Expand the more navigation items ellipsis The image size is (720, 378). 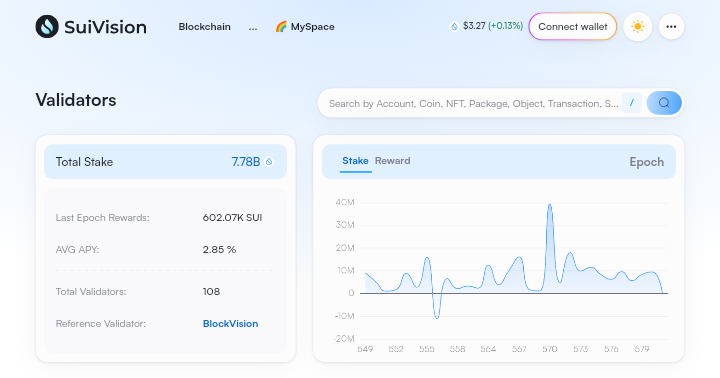[x=253, y=27]
